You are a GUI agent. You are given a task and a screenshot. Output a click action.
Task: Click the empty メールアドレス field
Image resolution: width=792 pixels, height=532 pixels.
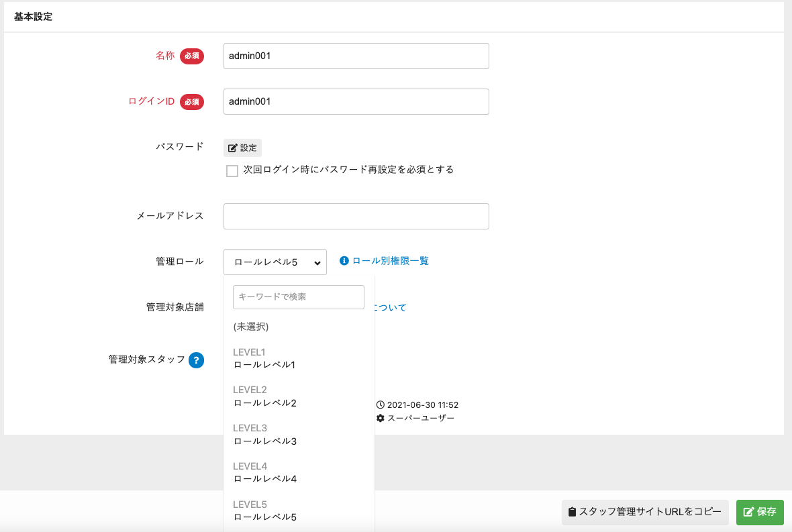(x=356, y=216)
